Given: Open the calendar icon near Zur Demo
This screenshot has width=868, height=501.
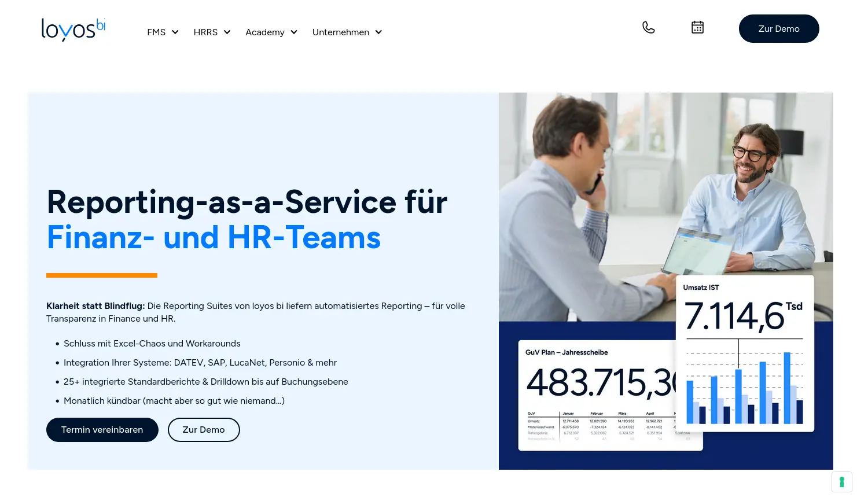Looking at the screenshot, I should (x=697, y=27).
